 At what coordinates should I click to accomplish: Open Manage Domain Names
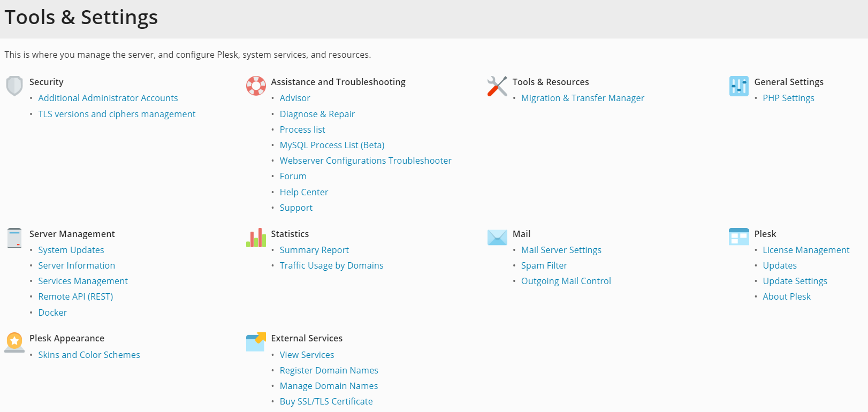329,386
